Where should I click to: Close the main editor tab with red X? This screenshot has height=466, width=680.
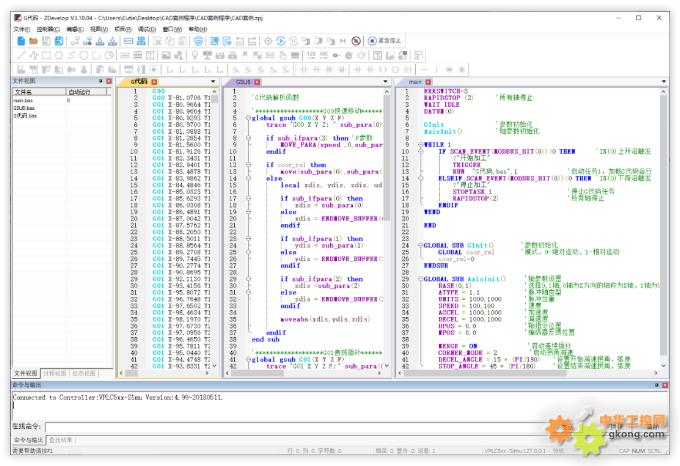tap(428, 81)
